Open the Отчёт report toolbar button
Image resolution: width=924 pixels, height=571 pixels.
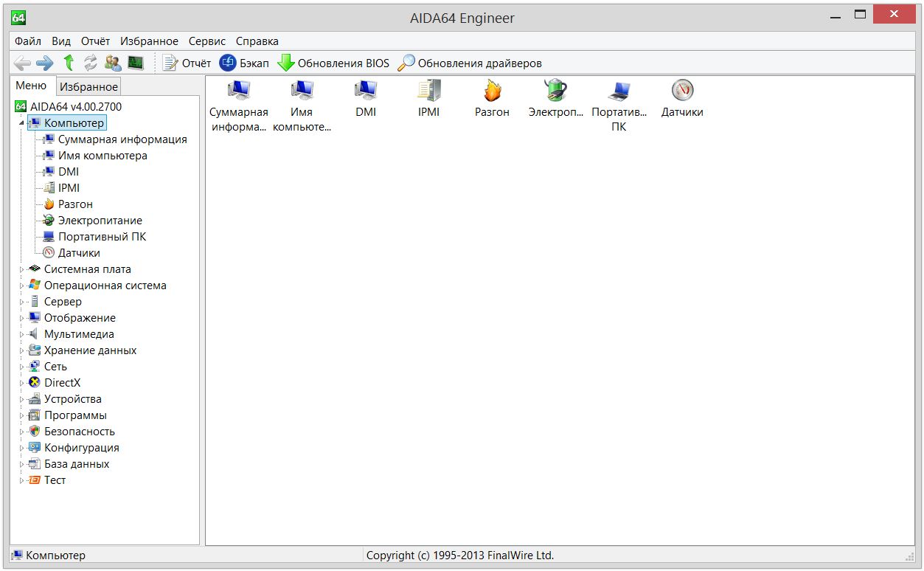pos(187,63)
